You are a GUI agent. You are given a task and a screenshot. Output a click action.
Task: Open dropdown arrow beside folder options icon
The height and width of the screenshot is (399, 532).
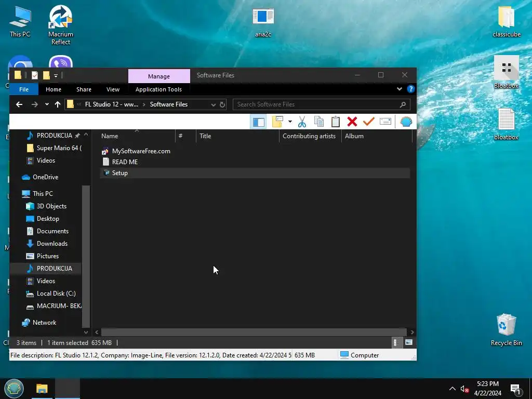[290, 122]
